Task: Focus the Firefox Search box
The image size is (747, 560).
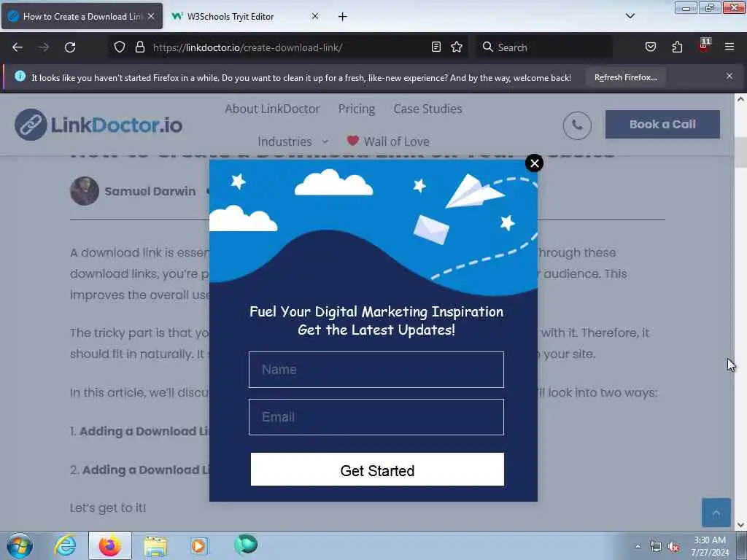Action: (544, 47)
